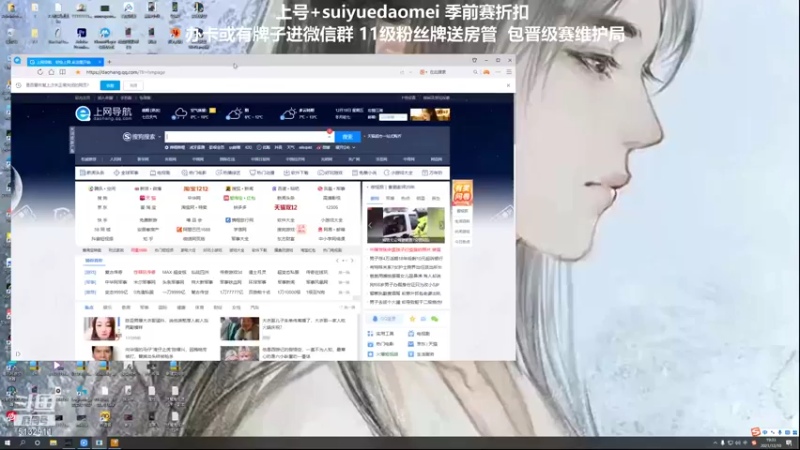
Task: Click the blue button in notification bar
Action: coord(110,85)
